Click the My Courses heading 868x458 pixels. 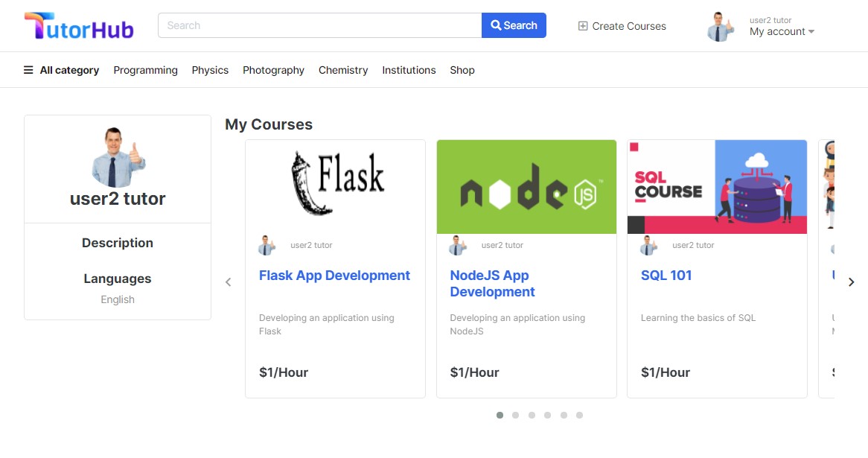(x=269, y=124)
